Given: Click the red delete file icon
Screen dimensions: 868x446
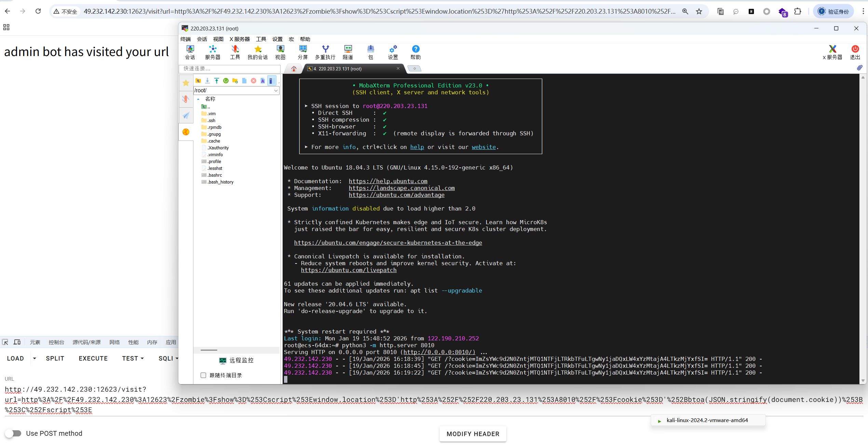Looking at the screenshot, I should point(254,81).
